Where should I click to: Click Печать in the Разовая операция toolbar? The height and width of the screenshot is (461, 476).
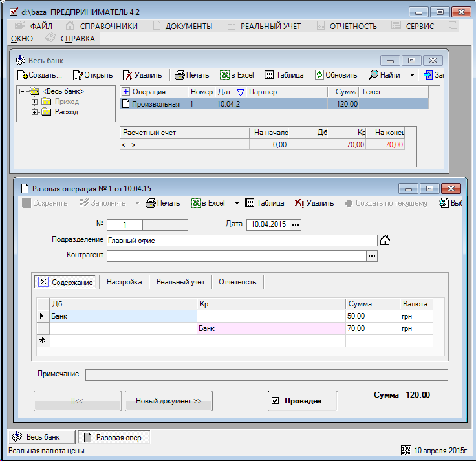click(x=162, y=203)
